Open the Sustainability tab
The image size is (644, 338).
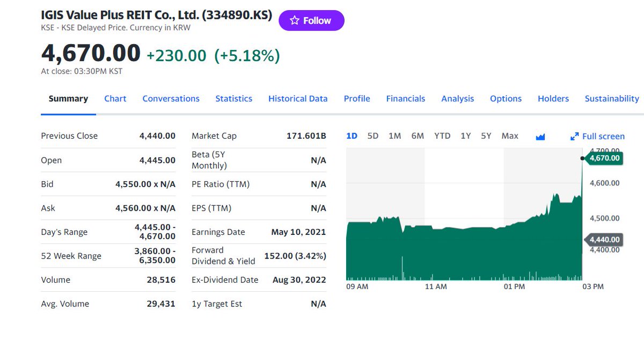click(612, 99)
